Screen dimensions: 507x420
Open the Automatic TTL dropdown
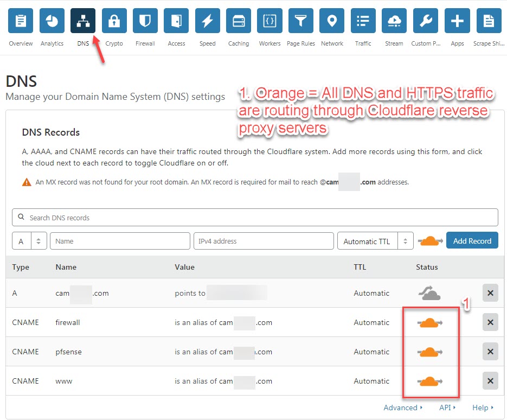pos(375,241)
